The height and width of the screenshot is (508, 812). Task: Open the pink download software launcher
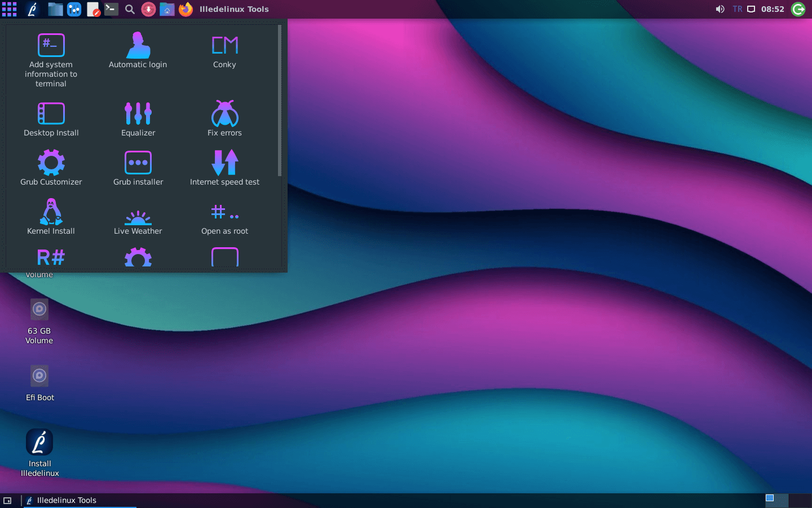(148, 9)
